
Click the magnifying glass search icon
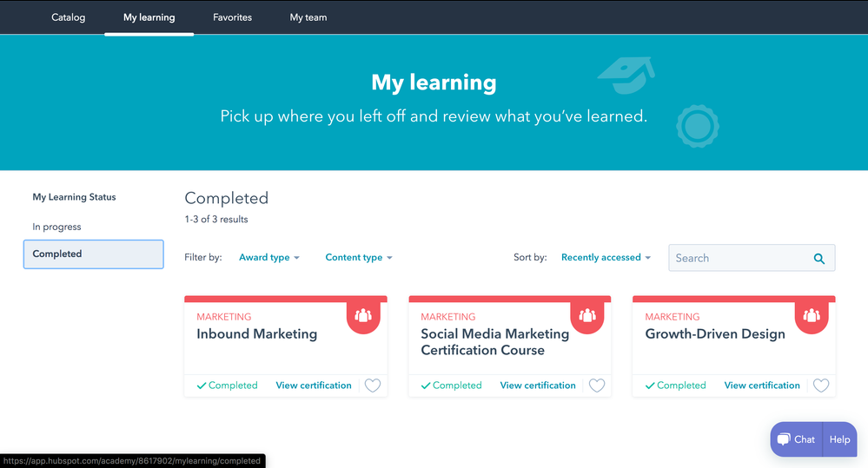[x=819, y=259]
